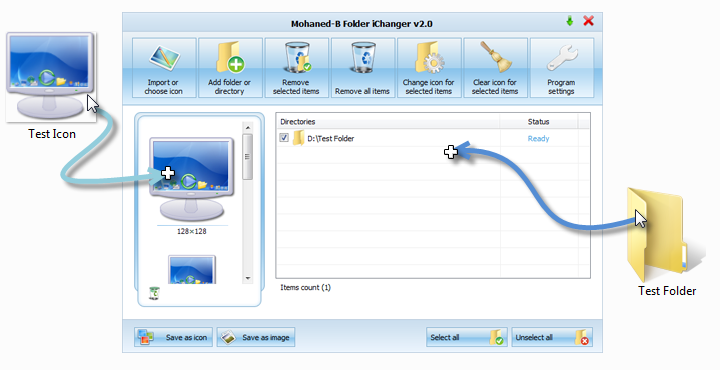Apply Change icon for selected items
Viewport: 720px width, 370px height.
429,68
